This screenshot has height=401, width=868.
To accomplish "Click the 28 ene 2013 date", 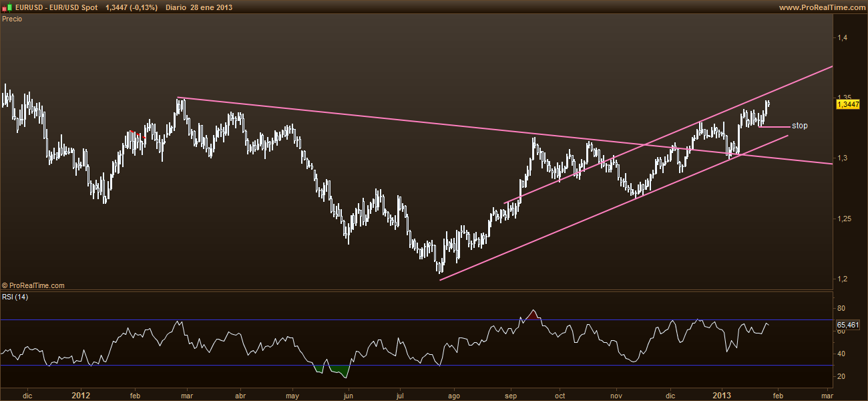I will tap(212, 7).
